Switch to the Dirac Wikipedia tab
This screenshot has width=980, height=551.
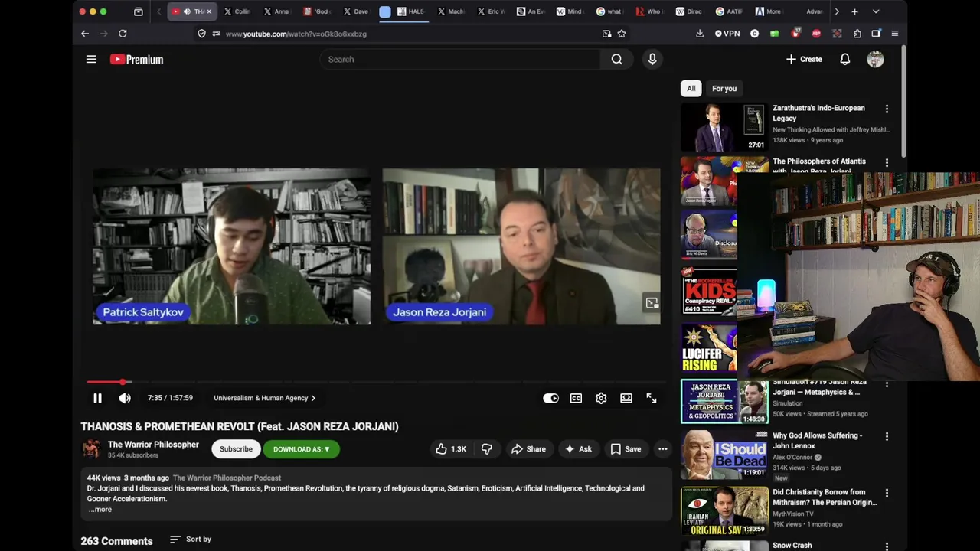pyautogui.click(x=690, y=11)
